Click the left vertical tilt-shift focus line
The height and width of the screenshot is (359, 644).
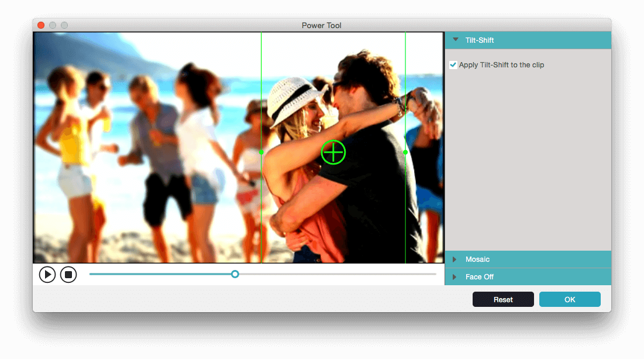click(261, 94)
